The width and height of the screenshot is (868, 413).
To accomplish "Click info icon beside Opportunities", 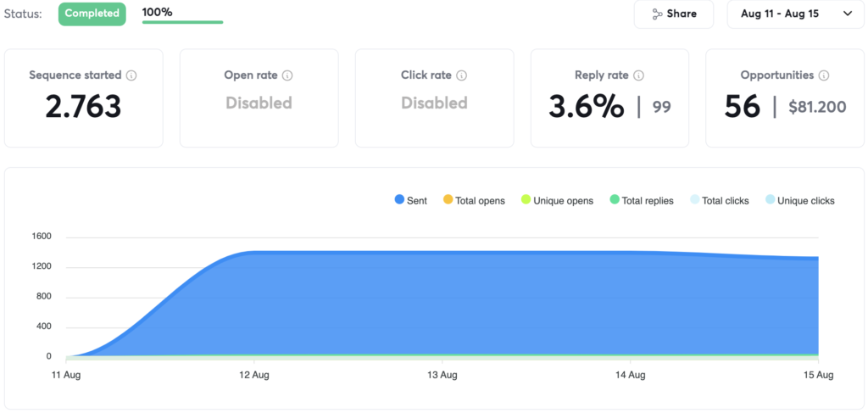I will pyautogui.click(x=823, y=75).
